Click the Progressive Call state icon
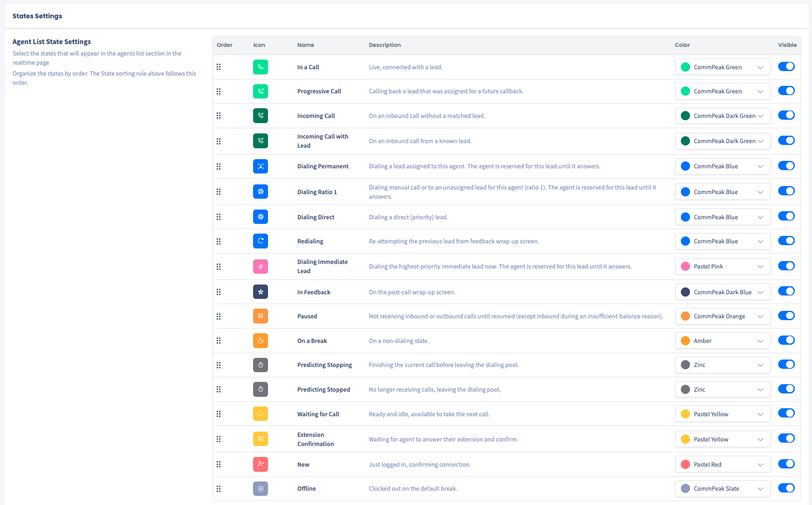The image size is (812, 505). click(261, 91)
